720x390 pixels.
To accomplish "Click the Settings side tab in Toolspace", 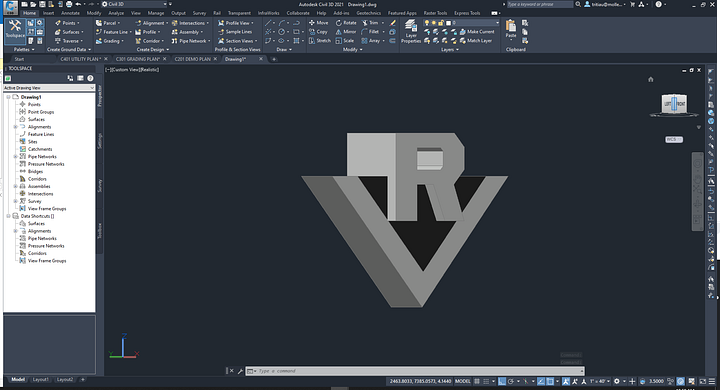I will click(100, 141).
